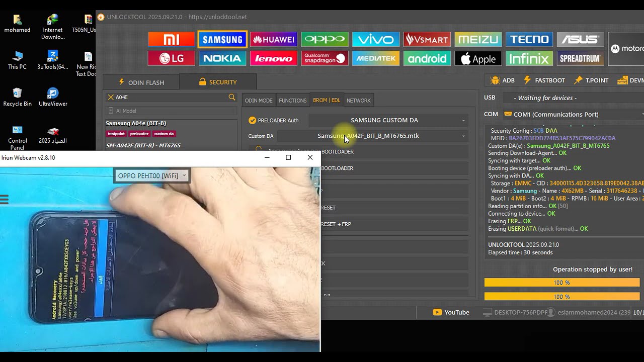The image size is (644, 362).
Task: Select the Nokia brand logo
Action: 222,58
